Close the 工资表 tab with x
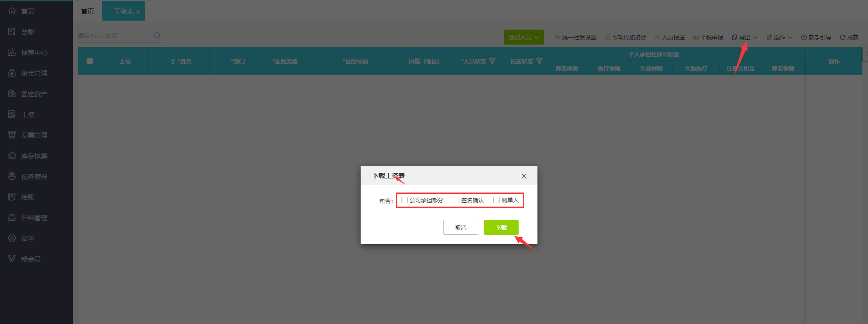Screen dimensions: 868x324 point(138,12)
